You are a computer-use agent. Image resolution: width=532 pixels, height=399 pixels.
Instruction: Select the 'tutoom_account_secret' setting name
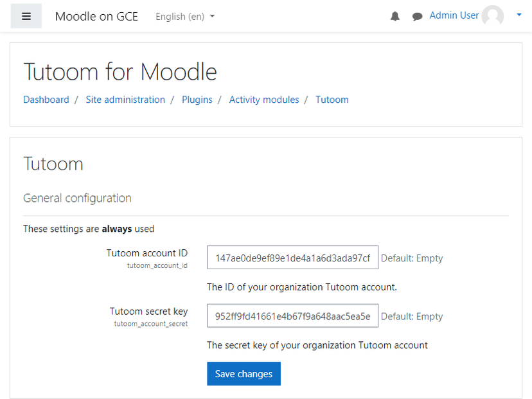pyautogui.click(x=150, y=324)
